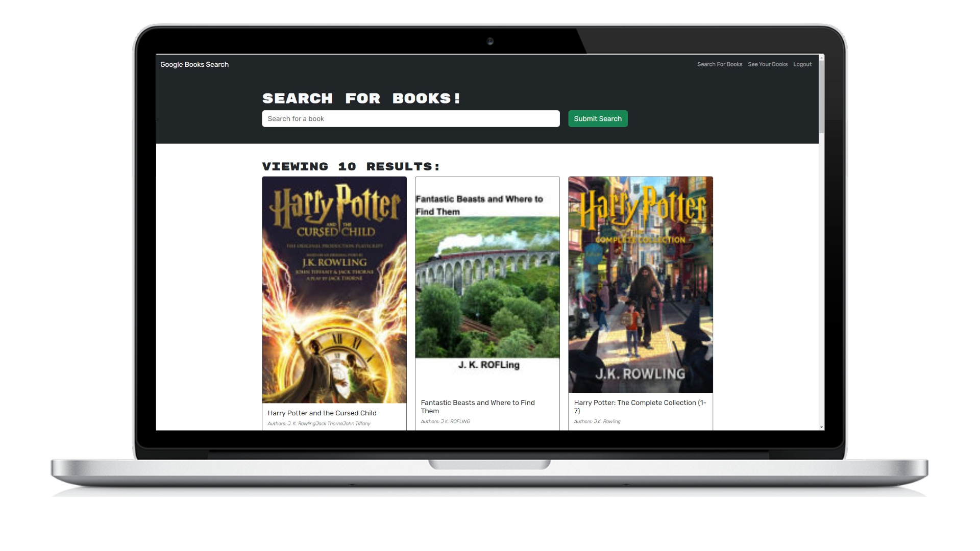Click Harry Potter: The Complete Collection (1-7) title
The height and width of the screenshot is (551, 980).
(x=640, y=407)
